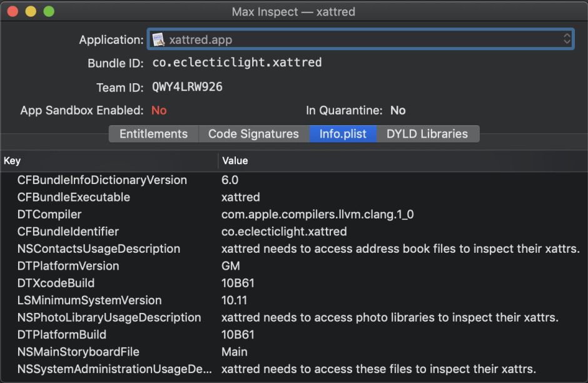Show the DYLD Libraries tab
This screenshot has height=383, width=588.
pos(427,134)
